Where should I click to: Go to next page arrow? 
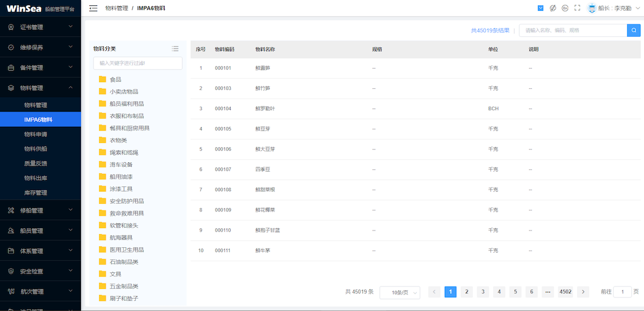click(583, 292)
